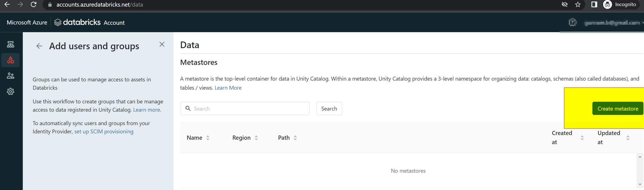Click the address bar lock icon
This screenshot has height=190, width=644.
click(x=50, y=5)
